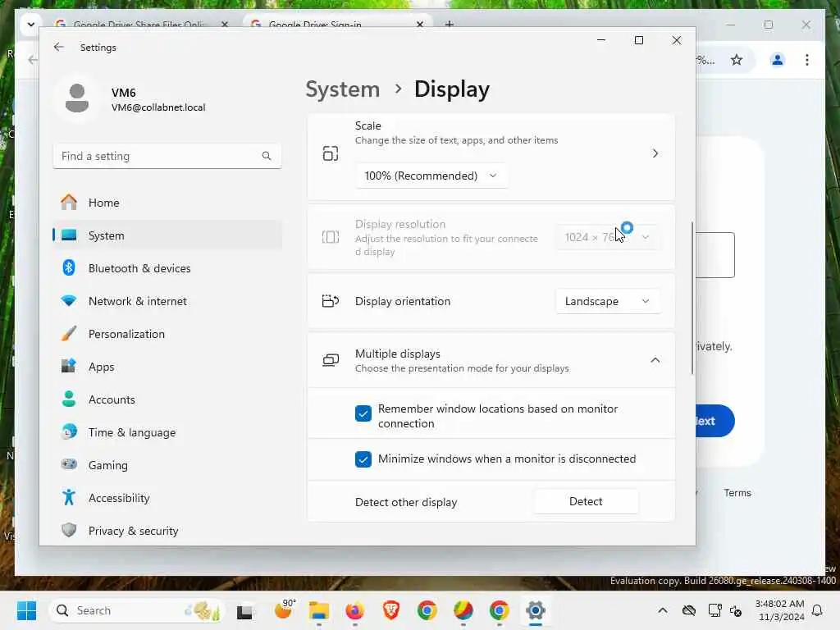Viewport: 840px width, 630px height.
Task: Select System in the settings sidebar
Action: pyautogui.click(x=167, y=235)
